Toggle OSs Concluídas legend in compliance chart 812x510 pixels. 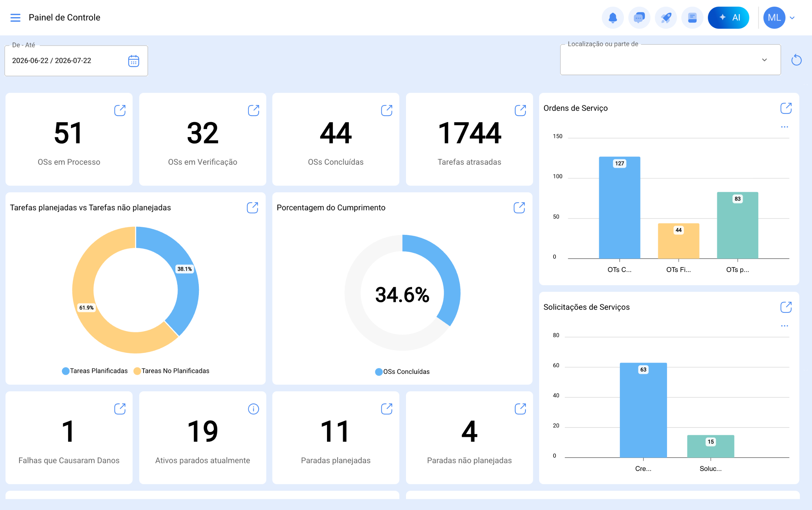pyautogui.click(x=402, y=371)
